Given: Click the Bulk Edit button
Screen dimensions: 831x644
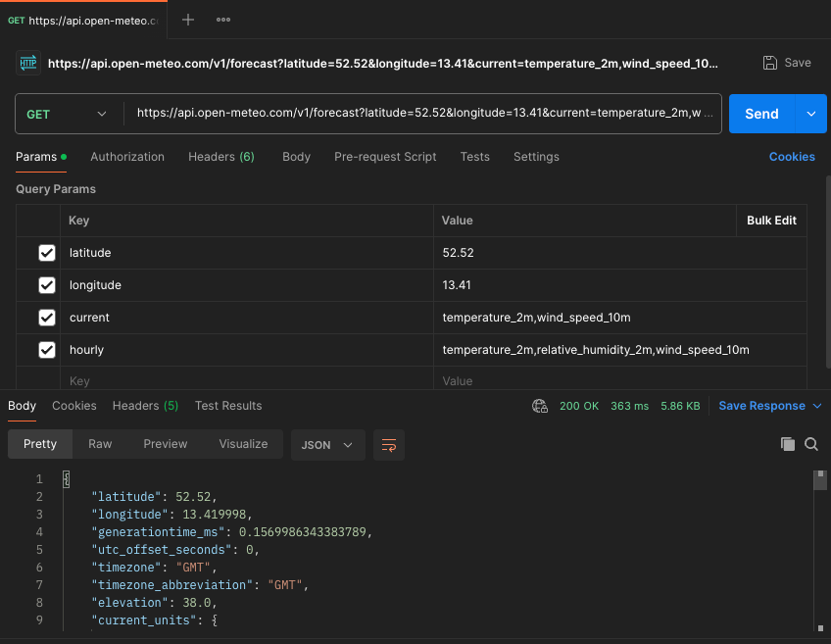Looking at the screenshot, I should [x=771, y=221].
